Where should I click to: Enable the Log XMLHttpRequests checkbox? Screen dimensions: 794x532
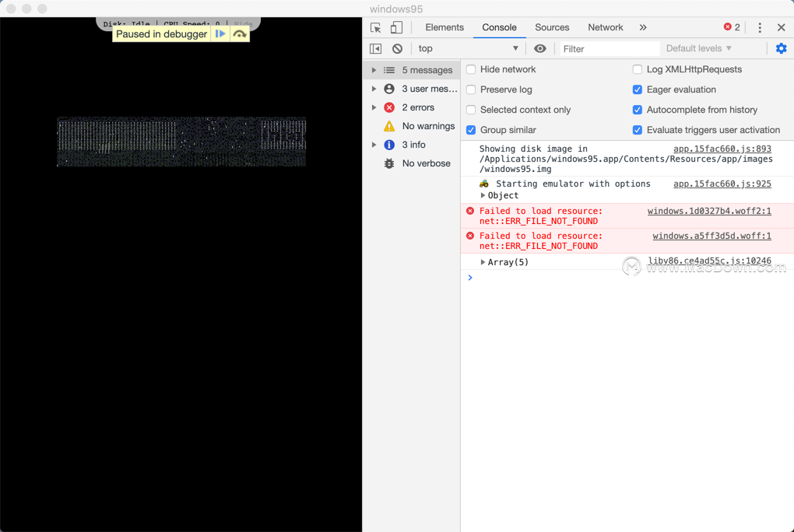click(x=638, y=69)
